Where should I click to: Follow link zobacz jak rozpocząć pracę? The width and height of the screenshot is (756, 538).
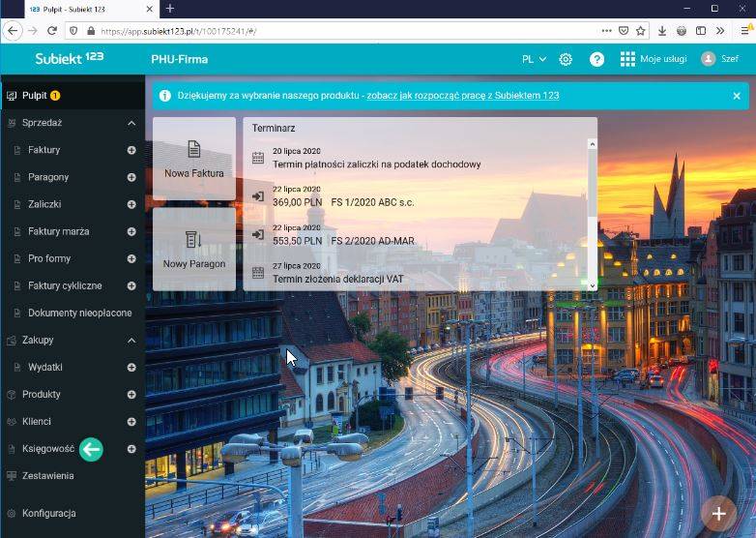click(463, 96)
